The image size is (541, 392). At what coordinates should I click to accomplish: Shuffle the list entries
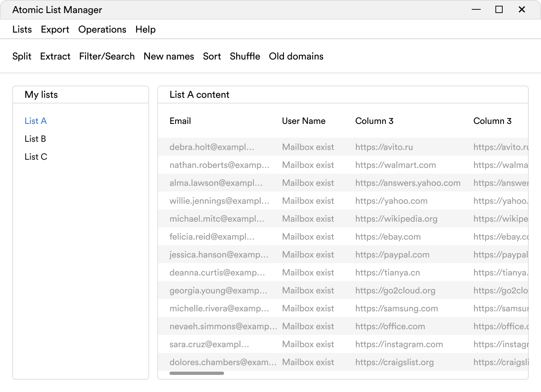[245, 56]
